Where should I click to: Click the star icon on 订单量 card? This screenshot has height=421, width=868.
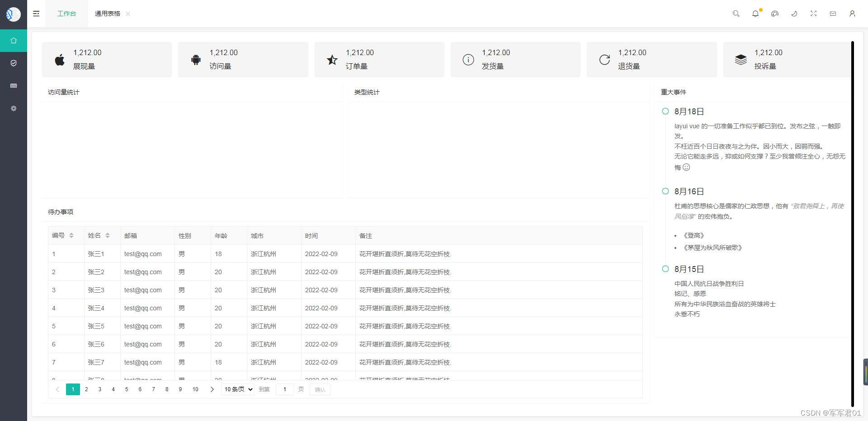pos(332,60)
